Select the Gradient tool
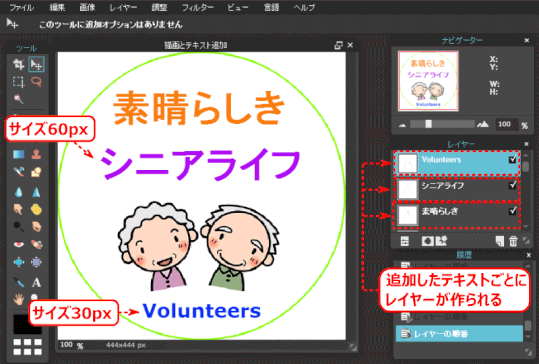The image size is (539, 364). click(18, 154)
